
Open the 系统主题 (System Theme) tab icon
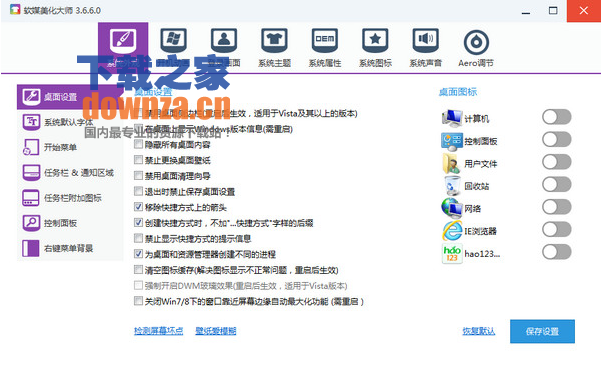tap(274, 40)
